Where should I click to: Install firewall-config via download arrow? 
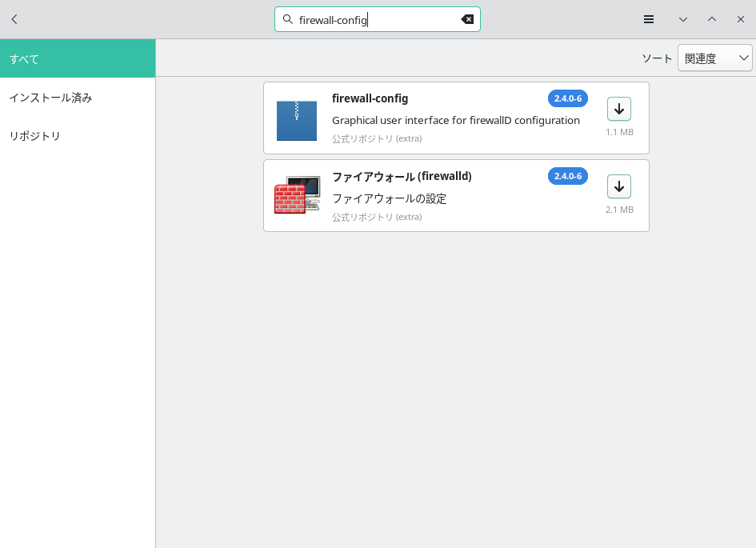pos(618,109)
